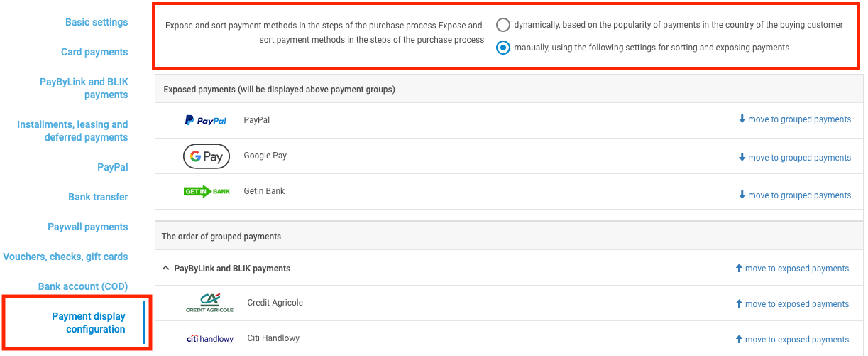Click the 'Citi Handlowy' row name text
868x356 pixels.
273,338
